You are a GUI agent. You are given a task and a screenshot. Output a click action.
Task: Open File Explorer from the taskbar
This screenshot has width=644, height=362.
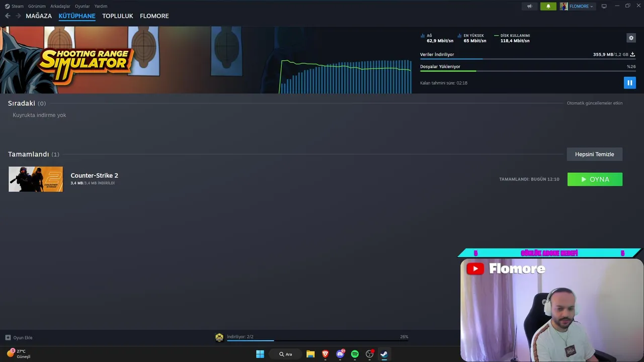point(310,354)
